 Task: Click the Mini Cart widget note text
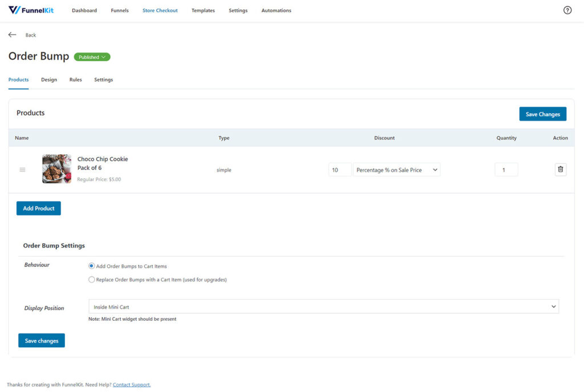132,318
